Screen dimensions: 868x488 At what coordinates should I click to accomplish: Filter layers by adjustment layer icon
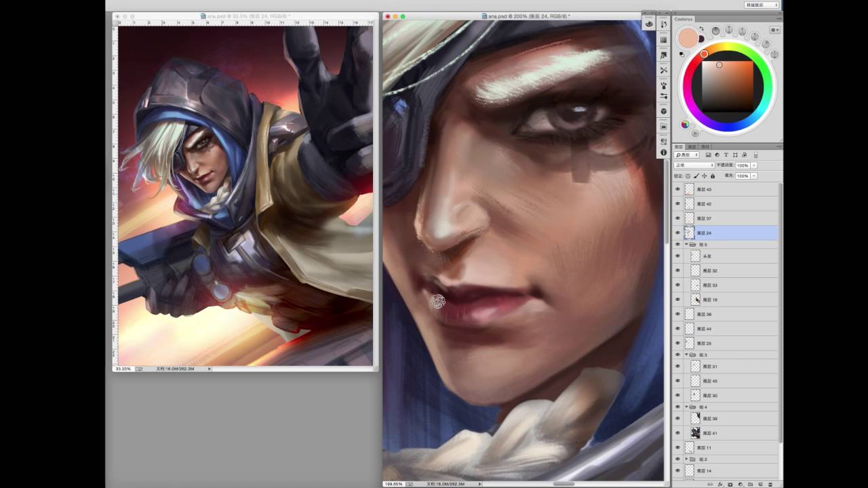click(x=717, y=155)
